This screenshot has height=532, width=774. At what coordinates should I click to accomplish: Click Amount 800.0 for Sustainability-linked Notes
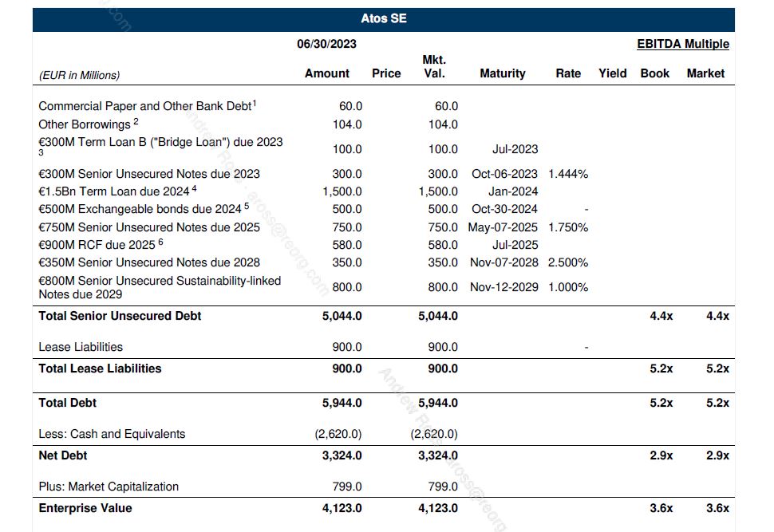pyautogui.click(x=347, y=287)
